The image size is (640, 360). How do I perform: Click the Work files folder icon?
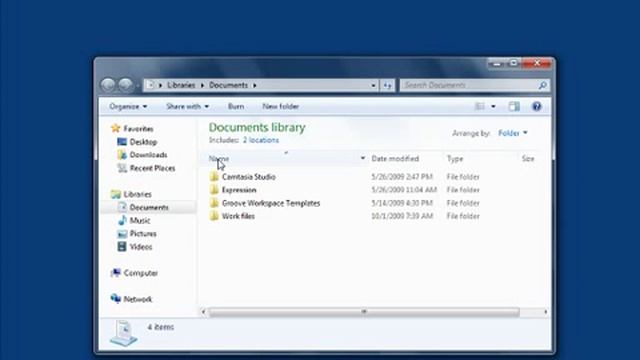pyautogui.click(x=214, y=216)
